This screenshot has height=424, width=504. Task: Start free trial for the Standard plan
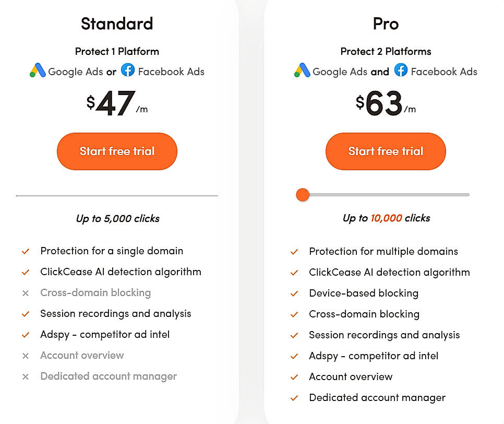coord(116,151)
